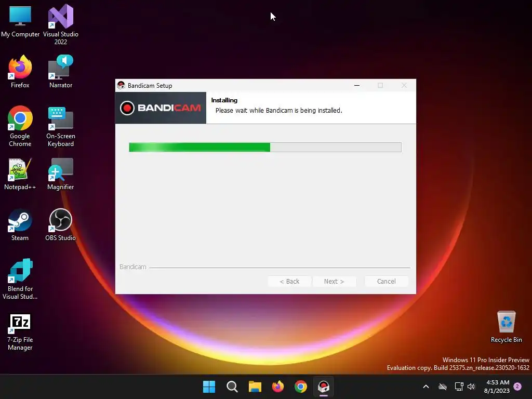Screen dimensions: 532x399
Task: Open My Computer desktop icon
Action: [x=20, y=21]
